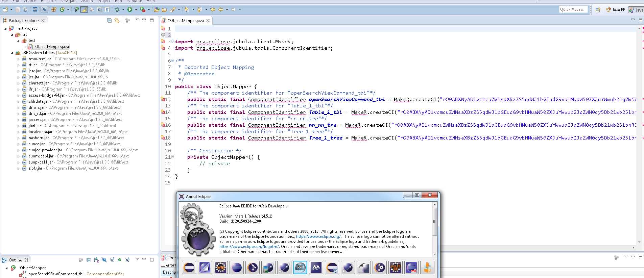Toggle Mark Occurrences highlighter in toolbar
Image resolution: width=644 pixels, height=278 pixels.
pyautogui.click(x=84, y=10)
